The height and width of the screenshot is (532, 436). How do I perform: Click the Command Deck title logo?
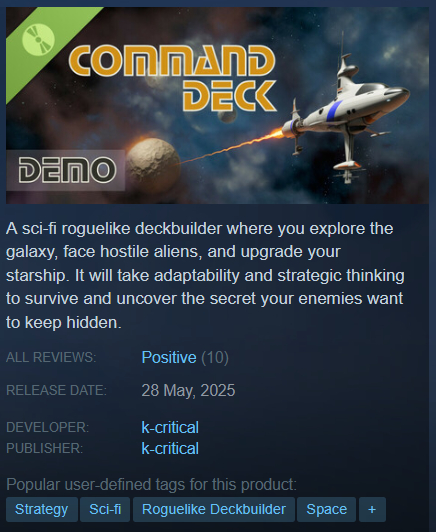pos(173,78)
